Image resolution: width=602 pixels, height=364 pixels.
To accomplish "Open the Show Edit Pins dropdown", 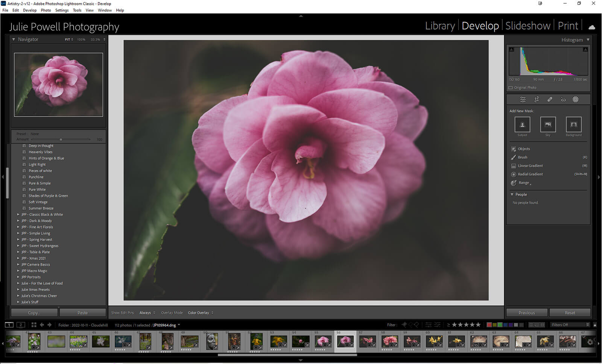I will click(x=147, y=313).
